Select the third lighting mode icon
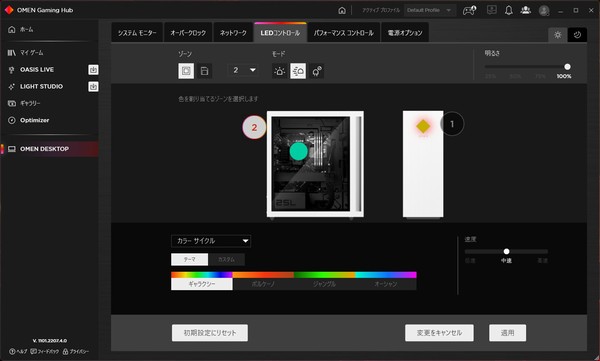 tap(316, 71)
